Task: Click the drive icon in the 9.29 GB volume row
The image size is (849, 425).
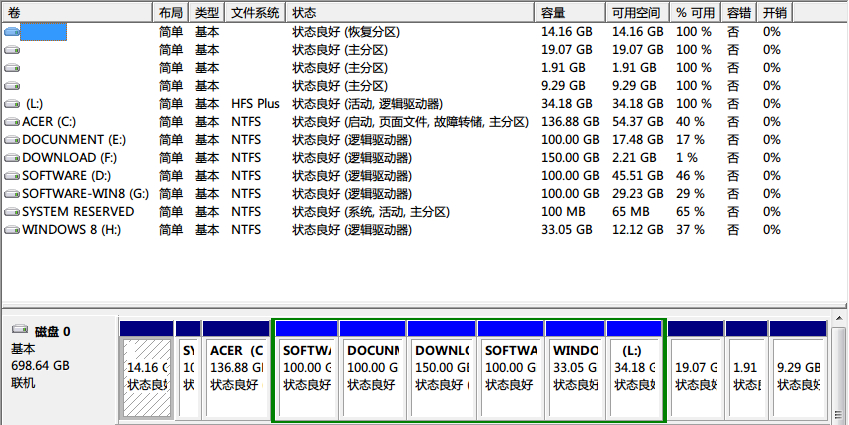Action: tap(12, 86)
